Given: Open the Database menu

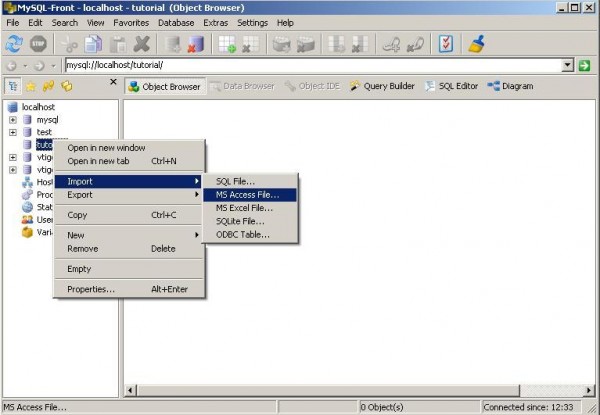Looking at the screenshot, I should 176,23.
